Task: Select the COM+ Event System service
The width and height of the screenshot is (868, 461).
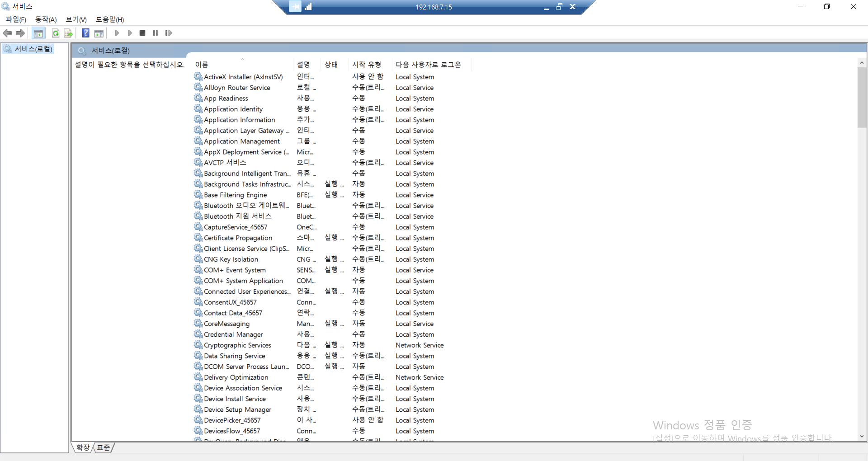Action: [235, 270]
